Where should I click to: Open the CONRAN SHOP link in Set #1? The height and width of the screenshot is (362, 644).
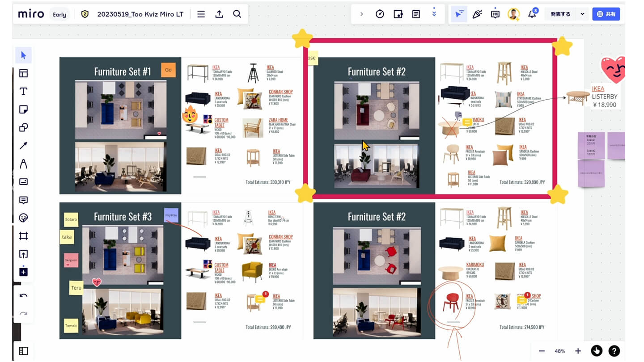click(x=281, y=92)
